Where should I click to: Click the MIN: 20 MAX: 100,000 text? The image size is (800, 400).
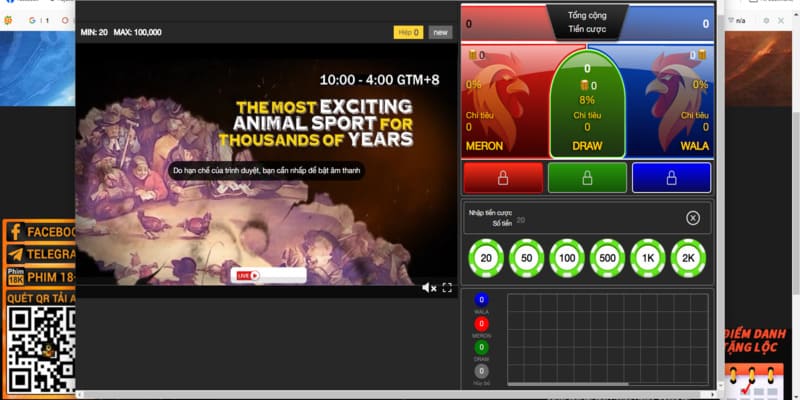[x=121, y=32]
